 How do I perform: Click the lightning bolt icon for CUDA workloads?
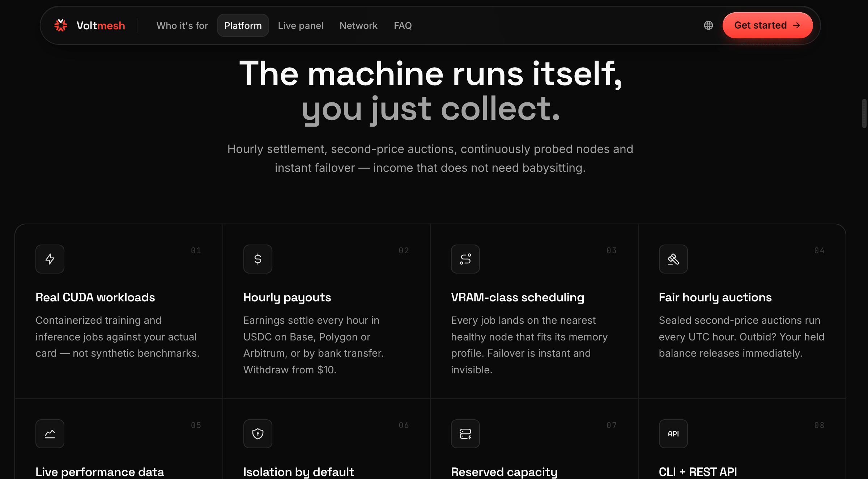click(50, 259)
